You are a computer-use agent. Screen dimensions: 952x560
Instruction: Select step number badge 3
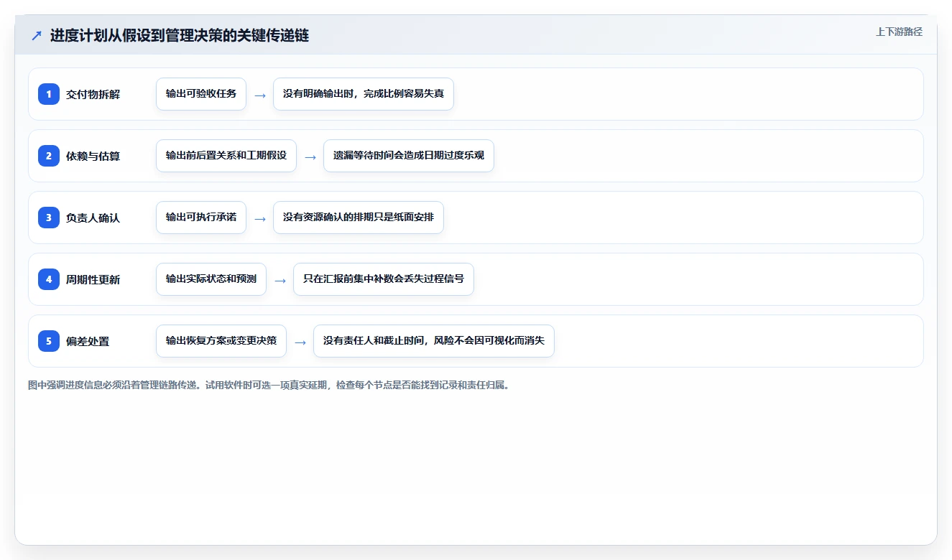49,218
